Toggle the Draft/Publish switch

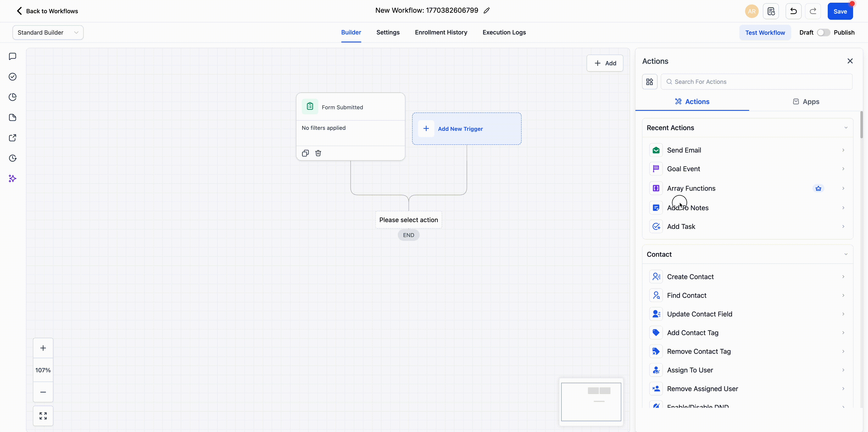[823, 33]
